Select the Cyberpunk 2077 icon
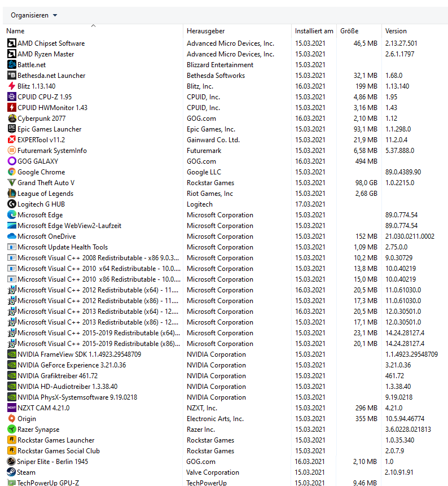Screen dimensions: 448x486 12,118
